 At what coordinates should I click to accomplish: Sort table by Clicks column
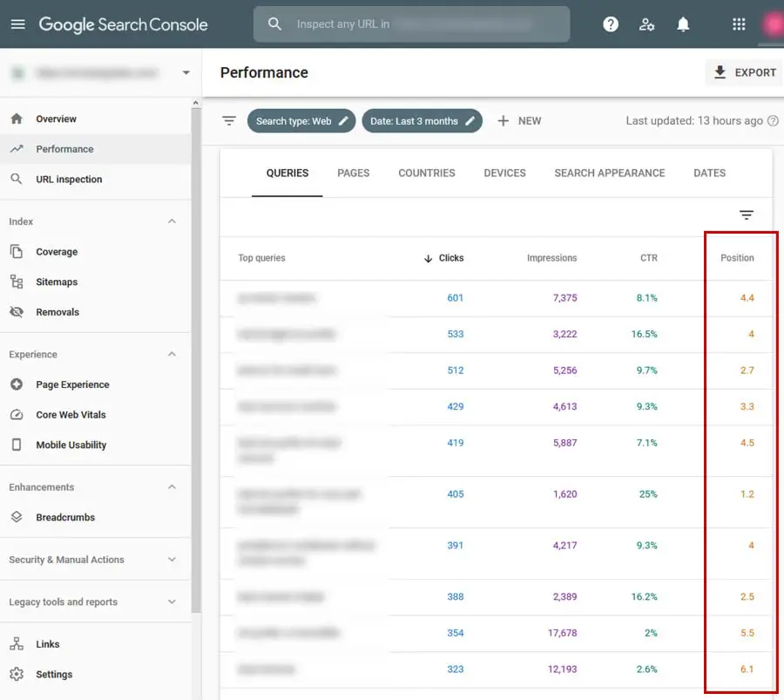point(444,258)
